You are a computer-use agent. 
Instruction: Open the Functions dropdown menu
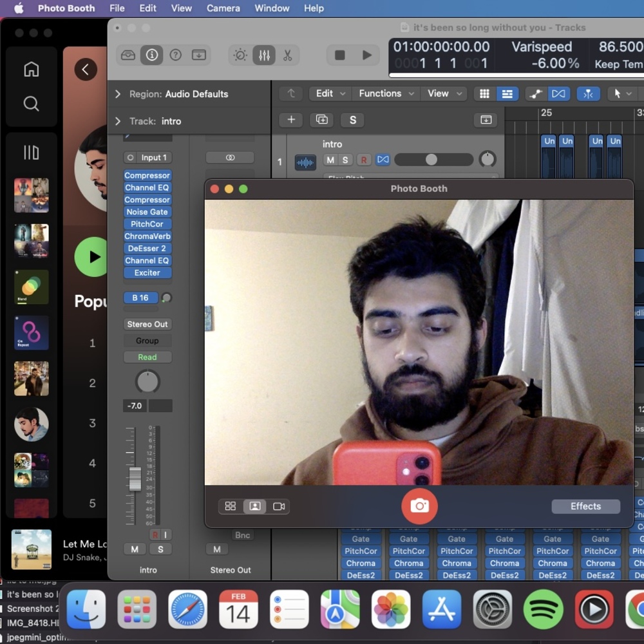[x=386, y=93]
